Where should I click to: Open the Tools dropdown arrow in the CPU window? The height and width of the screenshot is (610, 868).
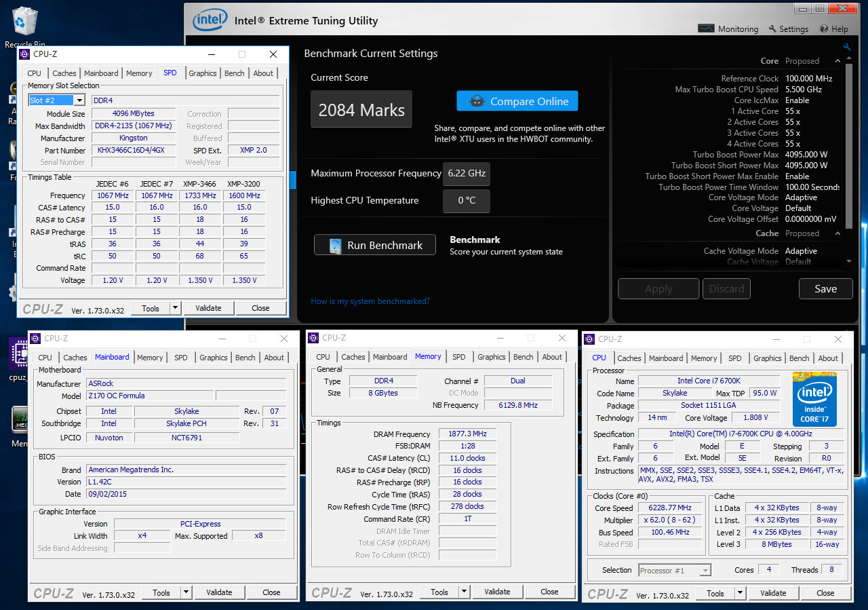pyautogui.click(x=741, y=593)
